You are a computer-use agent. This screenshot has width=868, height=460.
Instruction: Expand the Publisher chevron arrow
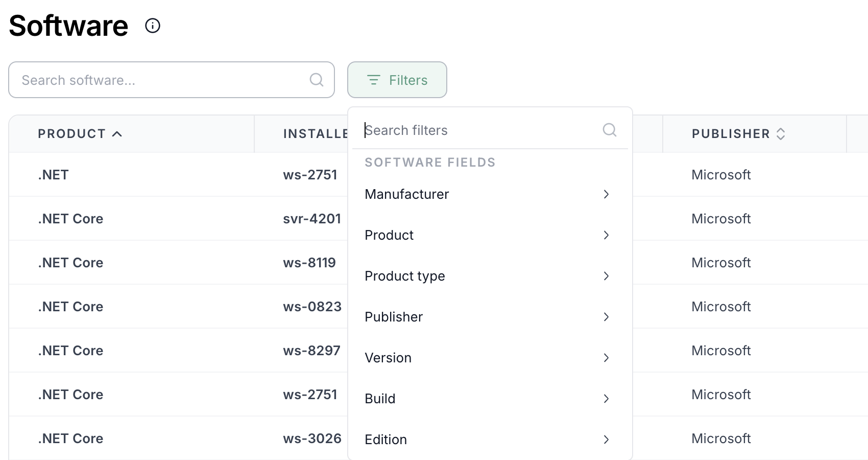click(x=606, y=317)
